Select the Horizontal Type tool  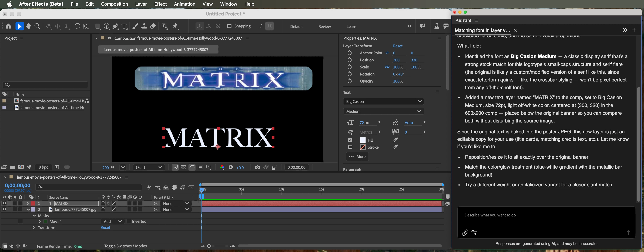[x=124, y=26]
